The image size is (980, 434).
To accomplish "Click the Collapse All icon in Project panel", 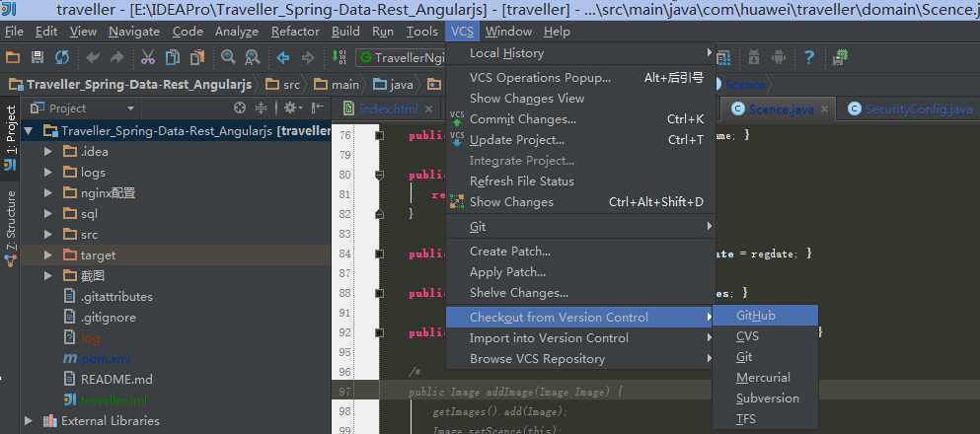I will (261, 108).
